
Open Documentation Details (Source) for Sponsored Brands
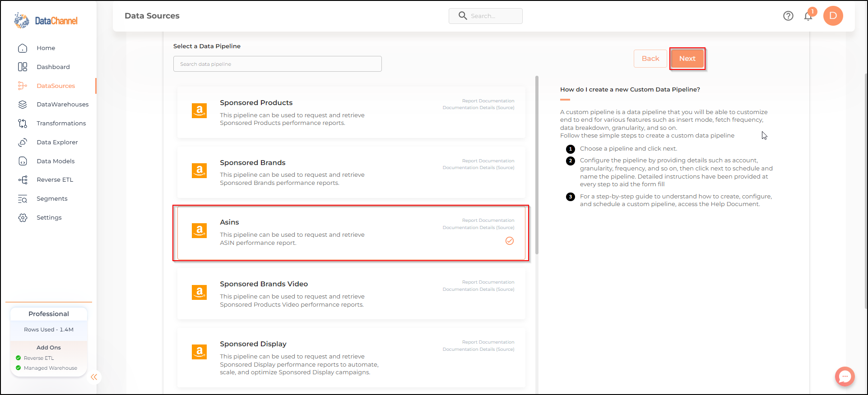pos(478,168)
